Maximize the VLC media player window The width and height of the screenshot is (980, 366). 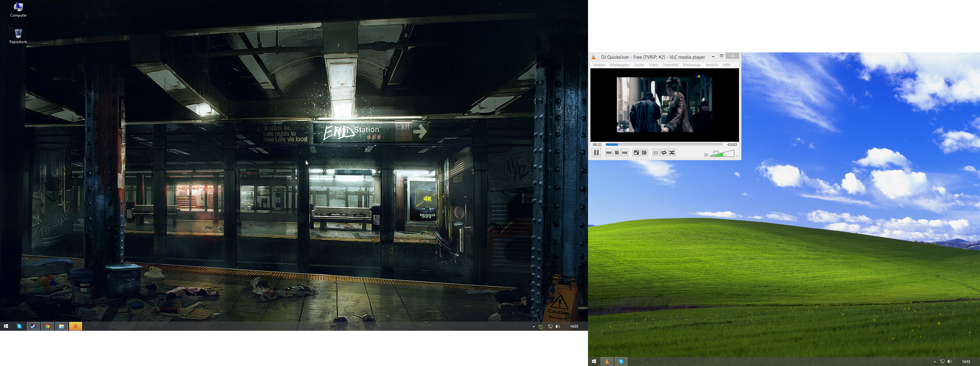(x=721, y=56)
